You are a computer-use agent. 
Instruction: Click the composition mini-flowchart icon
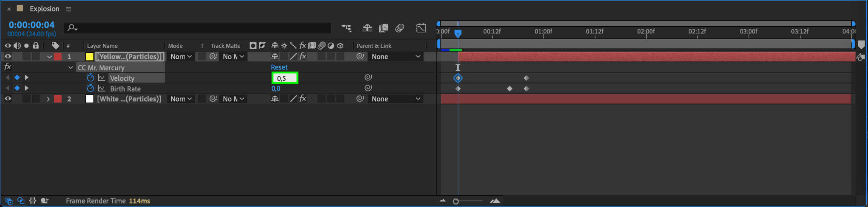346,28
